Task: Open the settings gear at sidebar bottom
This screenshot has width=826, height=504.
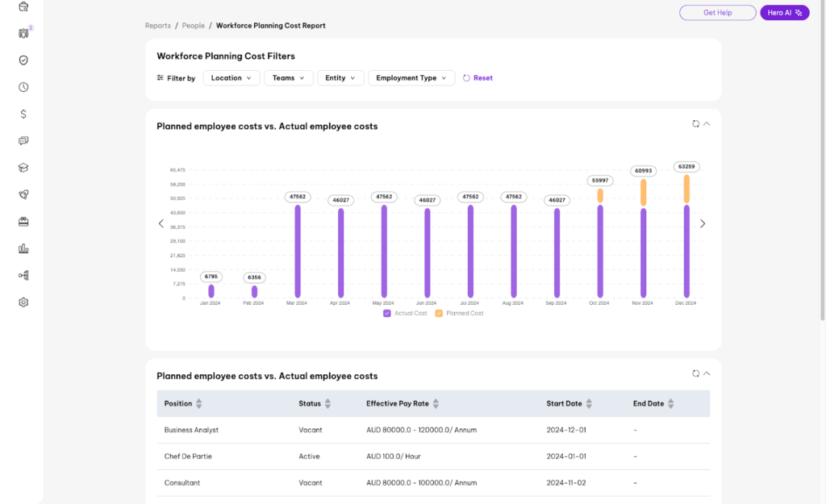Action: tap(23, 302)
